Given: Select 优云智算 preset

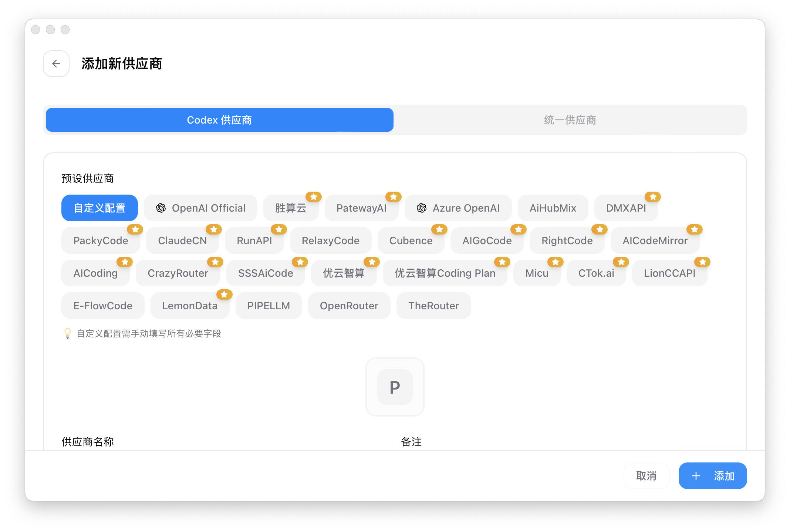Looking at the screenshot, I should (344, 273).
